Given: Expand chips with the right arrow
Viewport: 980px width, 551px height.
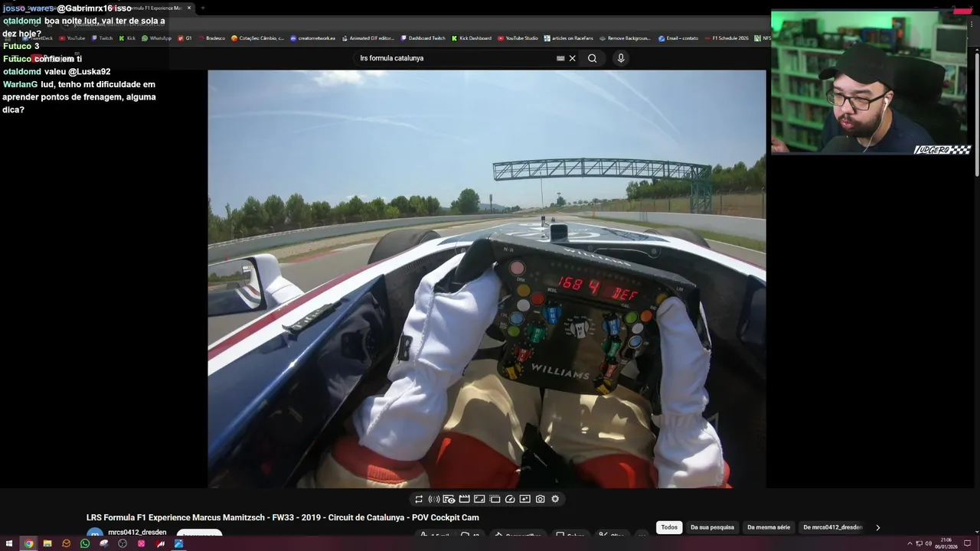Looking at the screenshot, I should tap(877, 527).
